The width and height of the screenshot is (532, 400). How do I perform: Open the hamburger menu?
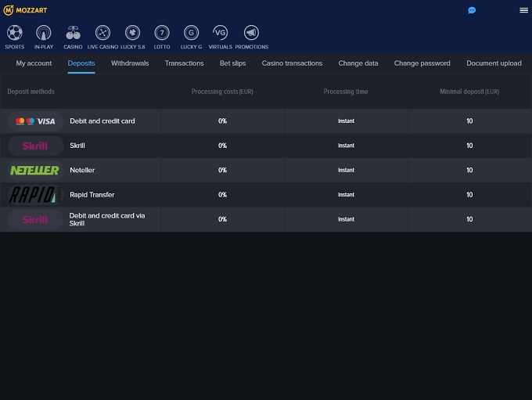tap(523, 10)
